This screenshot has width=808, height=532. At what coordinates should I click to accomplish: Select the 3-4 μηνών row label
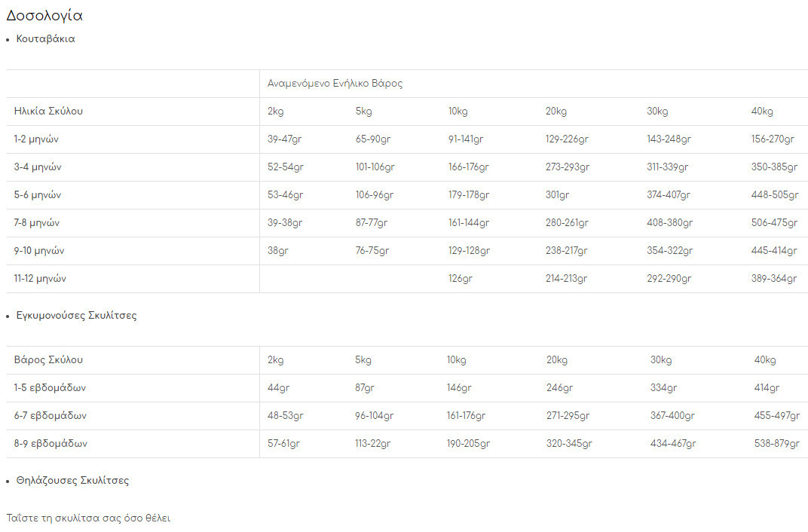[x=38, y=167]
